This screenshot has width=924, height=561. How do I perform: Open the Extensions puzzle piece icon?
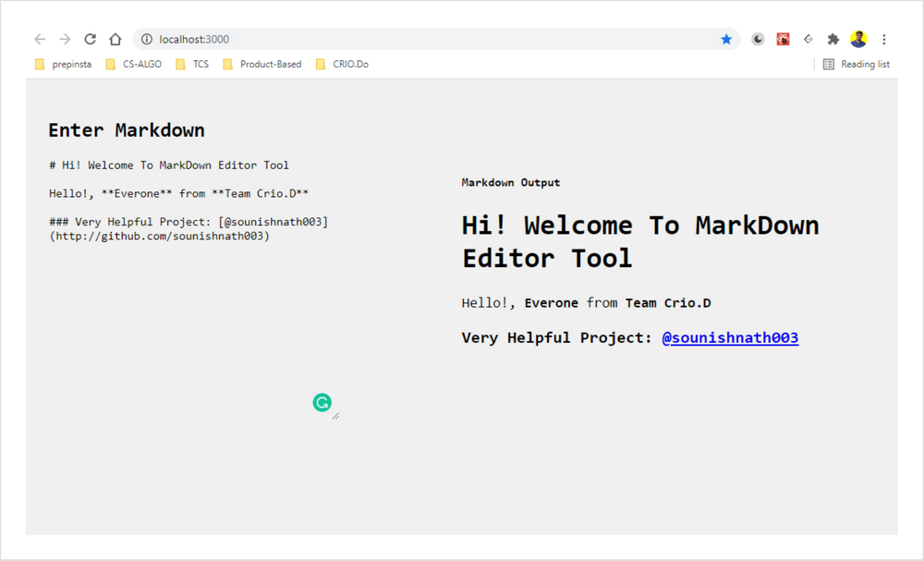(833, 38)
